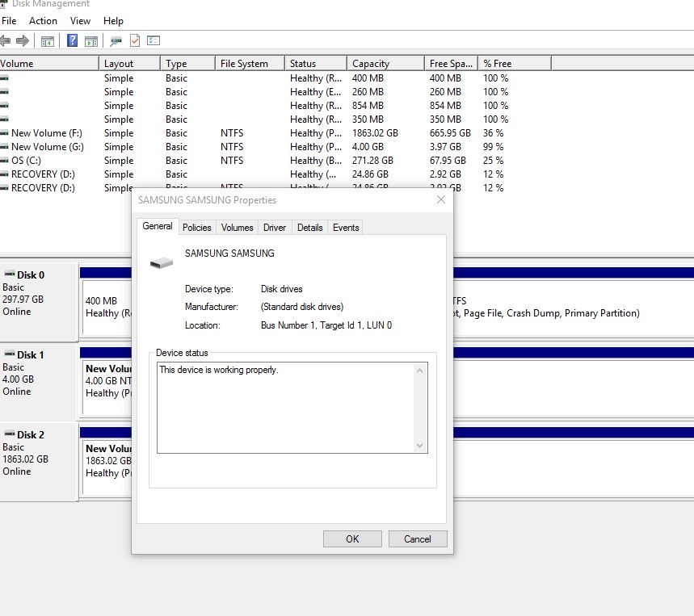This screenshot has width=694, height=616.
Task: Click drive icon of the 350 MB volume row
Action: [4, 119]
